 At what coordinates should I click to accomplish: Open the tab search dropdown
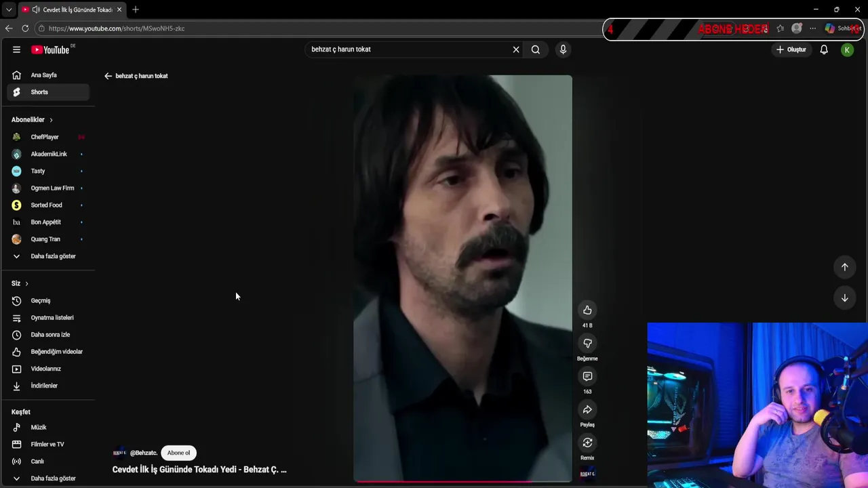[9, 9]
